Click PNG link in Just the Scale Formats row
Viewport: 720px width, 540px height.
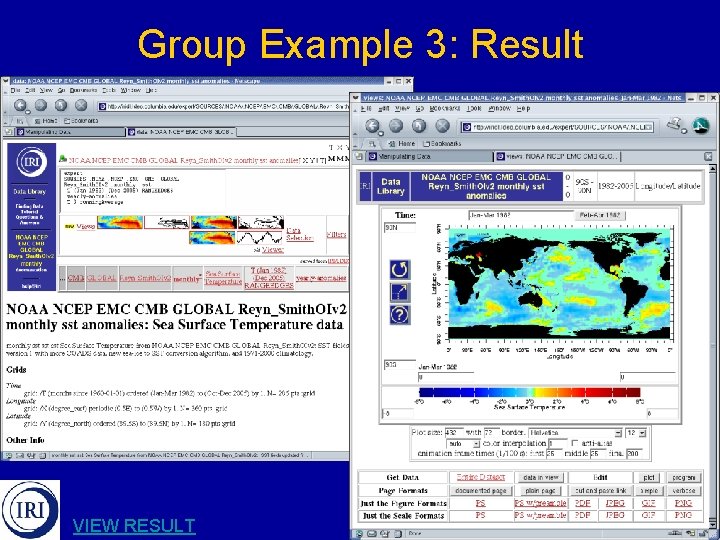point(683,515)
